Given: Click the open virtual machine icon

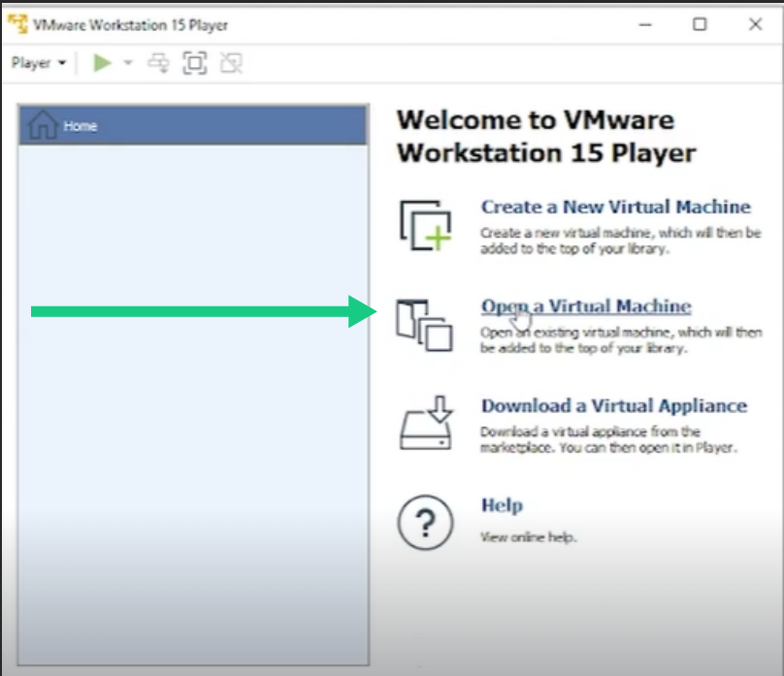Looking at the screenshot, I should click(424, 325).
